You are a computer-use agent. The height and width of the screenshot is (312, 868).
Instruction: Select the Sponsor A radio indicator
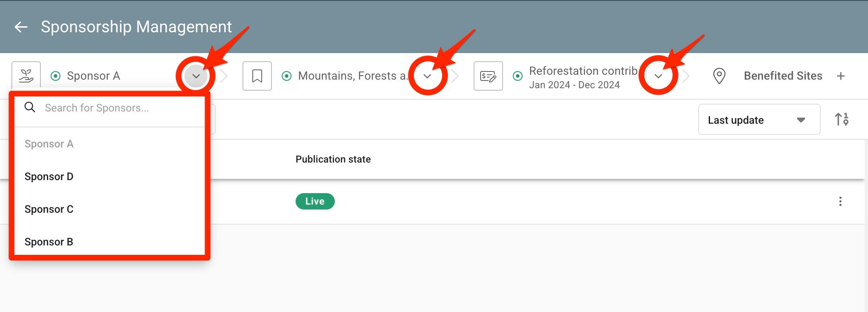pos(56,76)
